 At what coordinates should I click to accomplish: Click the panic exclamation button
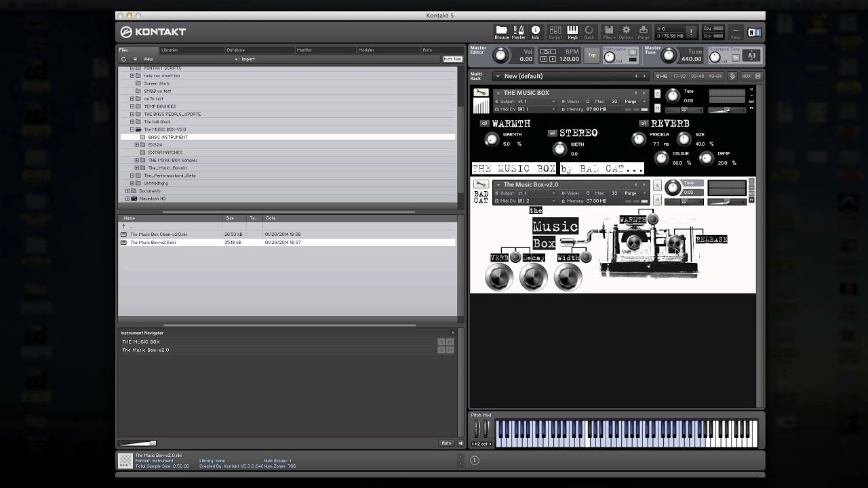(691, 32)
